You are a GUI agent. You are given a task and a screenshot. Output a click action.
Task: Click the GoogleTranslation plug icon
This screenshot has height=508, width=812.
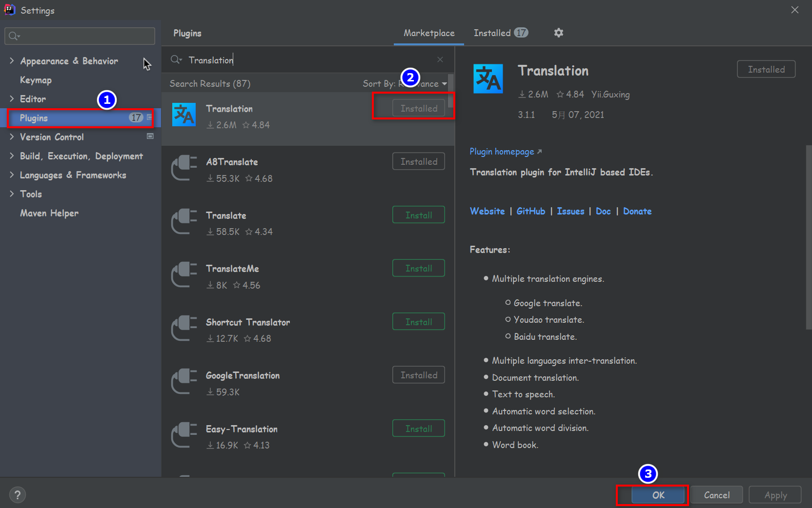184,381
